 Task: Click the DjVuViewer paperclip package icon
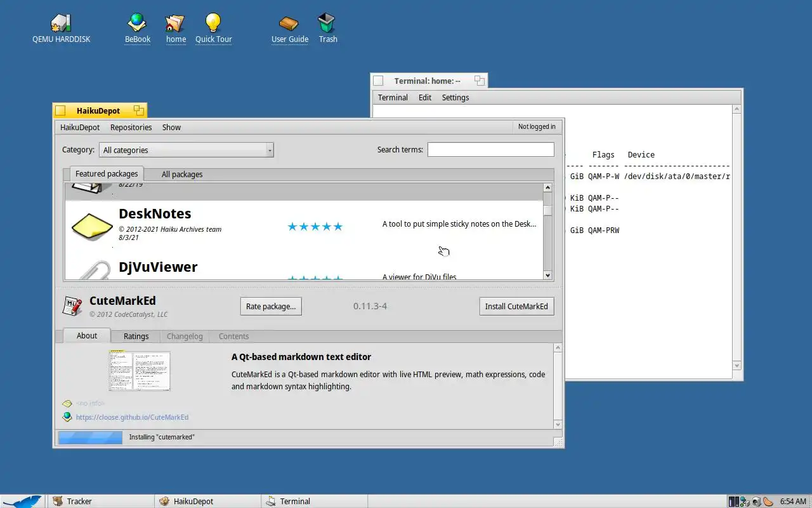click(x=94, y=271)
